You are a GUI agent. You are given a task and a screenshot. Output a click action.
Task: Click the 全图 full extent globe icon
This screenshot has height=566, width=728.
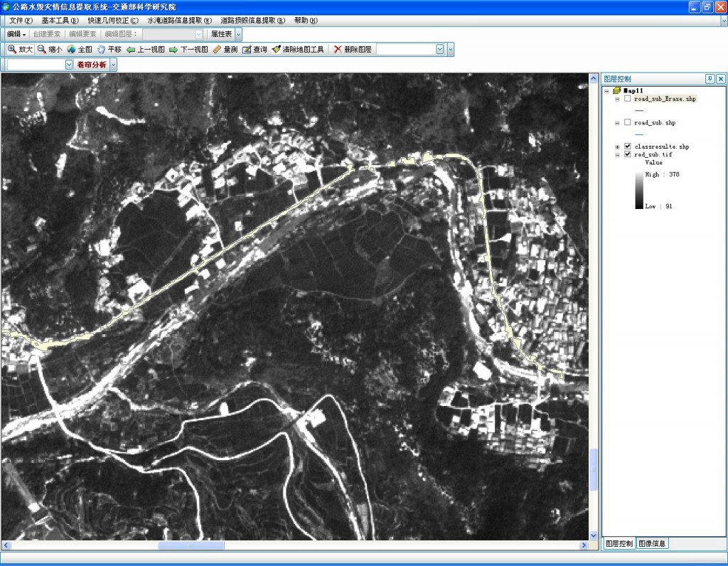click(72, 49)
